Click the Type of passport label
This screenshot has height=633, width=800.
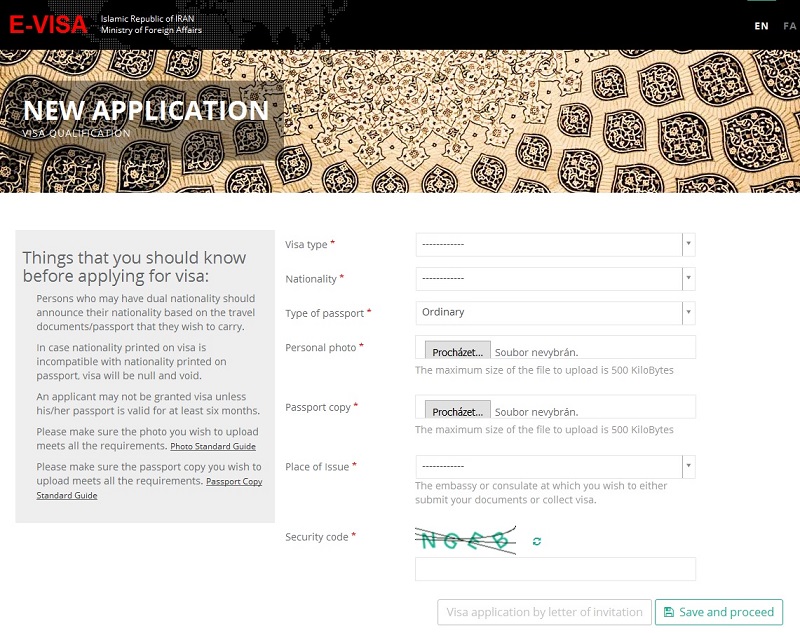[x=324, y=313]
